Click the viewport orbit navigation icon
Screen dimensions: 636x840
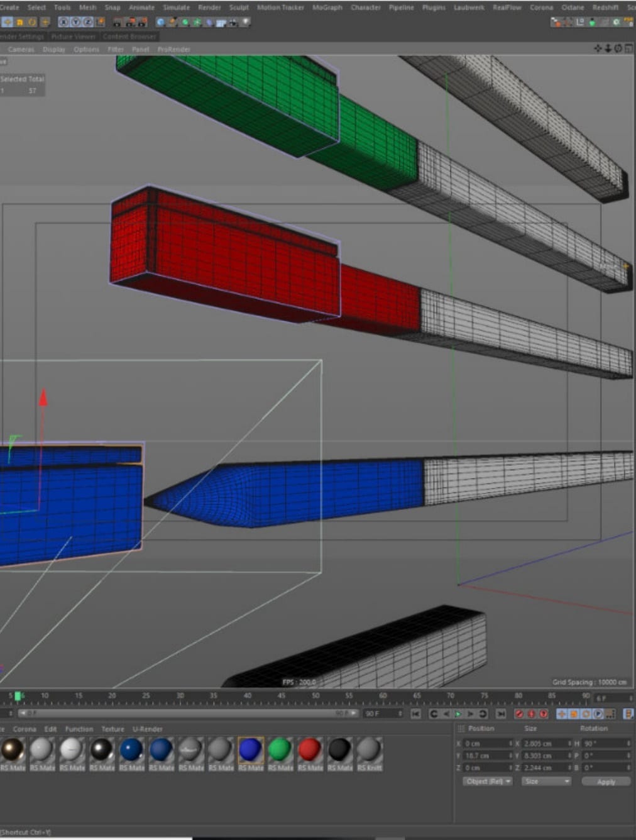pos(618,48)
